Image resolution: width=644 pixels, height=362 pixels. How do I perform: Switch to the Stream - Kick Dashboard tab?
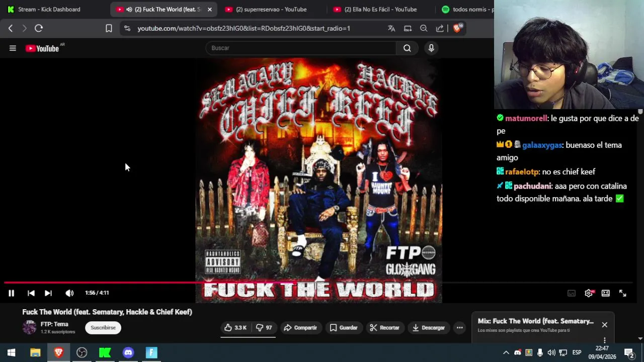click(x=49, y=9)
